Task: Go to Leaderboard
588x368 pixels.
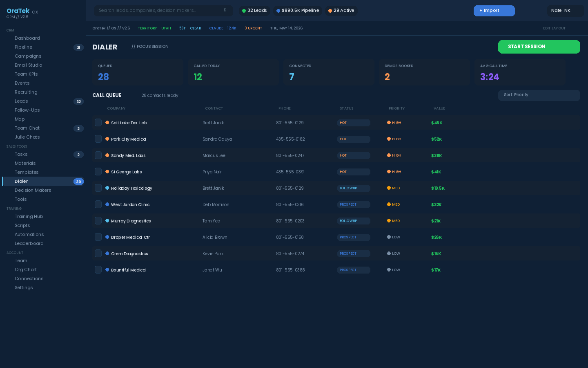Action: pos(29,243)
